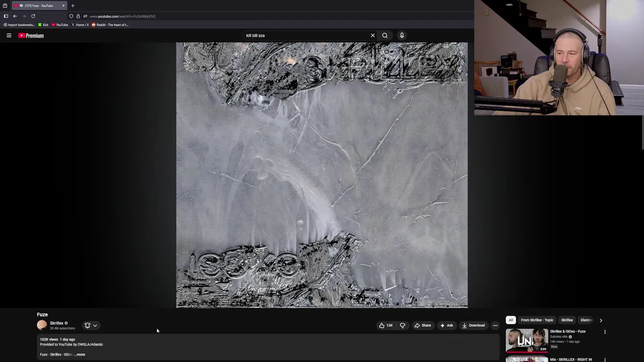Open 'Import bookmarks...' bookmark
This screenshot has width=644, height=362.
pyautogui.click(x=19, y=25)
